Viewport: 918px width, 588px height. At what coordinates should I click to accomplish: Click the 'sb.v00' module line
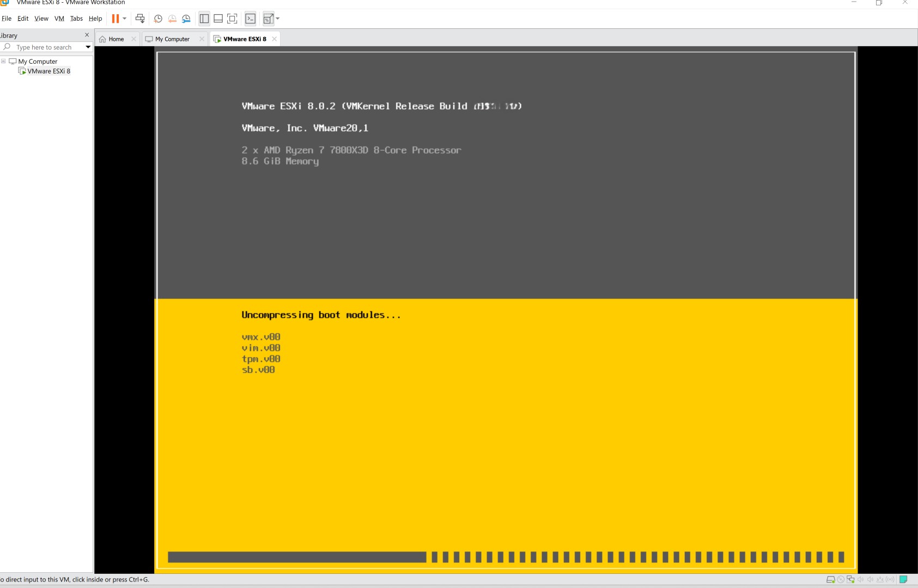coord(258,370)
